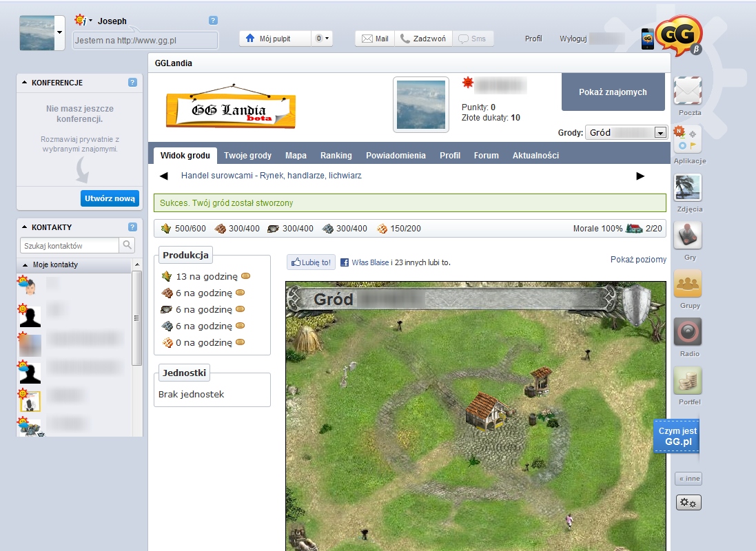
Task: Click the next news right arrow
Action: [x=640, y=176]
